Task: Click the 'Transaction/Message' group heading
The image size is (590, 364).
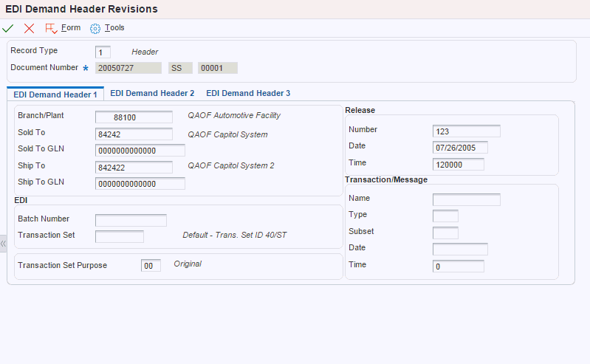Action: coord(386,179)
